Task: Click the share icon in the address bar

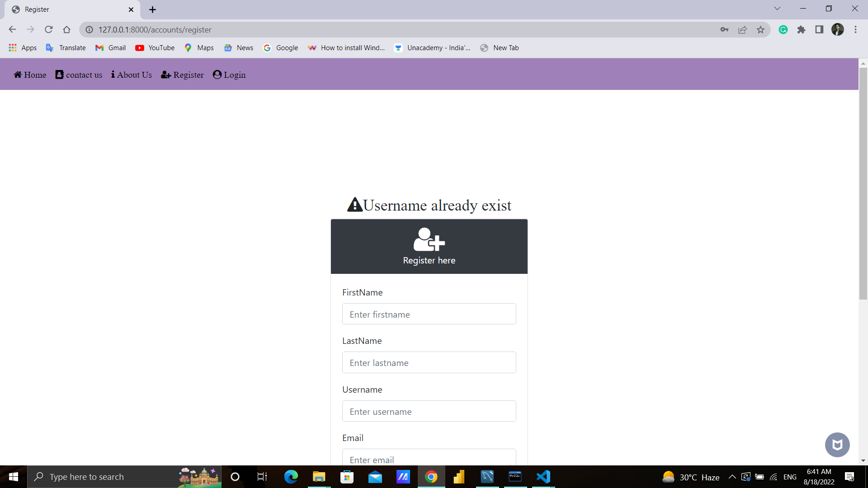Action: 743,29
